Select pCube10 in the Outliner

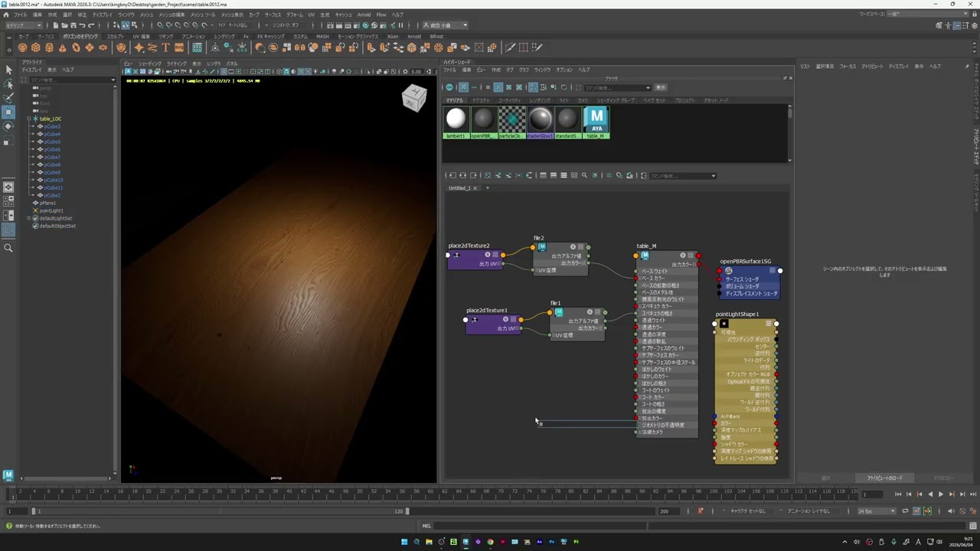[53, 180]
